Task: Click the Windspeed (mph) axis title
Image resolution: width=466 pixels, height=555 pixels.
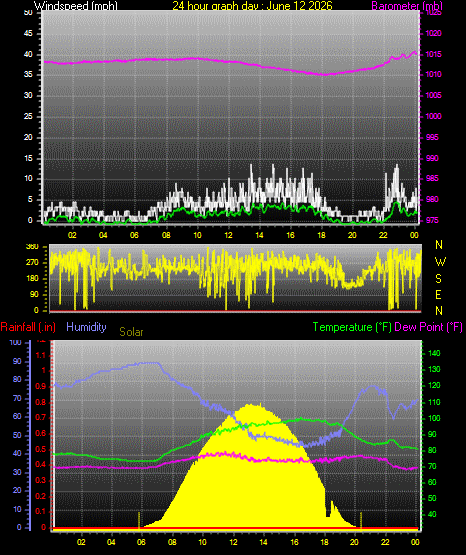Action: coord(75,6)
